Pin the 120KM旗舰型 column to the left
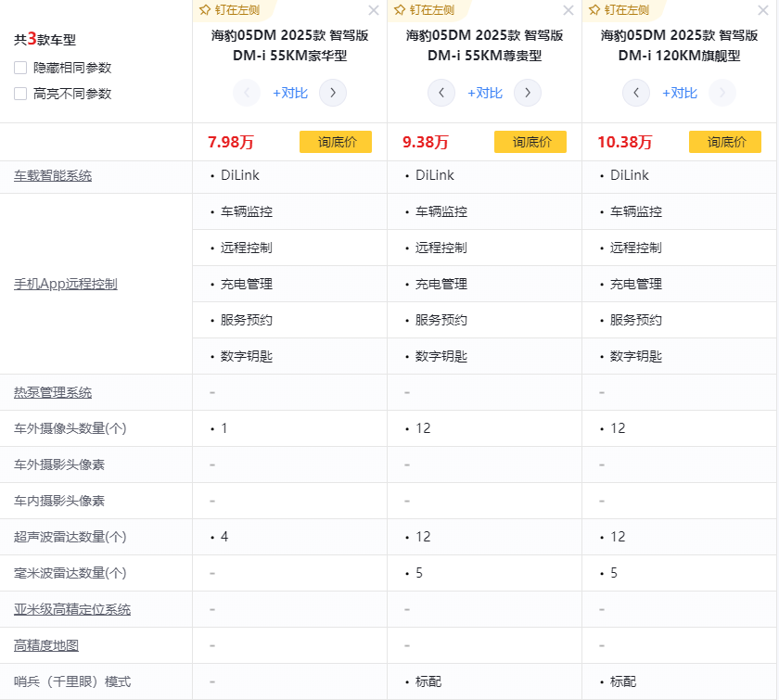 click(x=619, y=10)
